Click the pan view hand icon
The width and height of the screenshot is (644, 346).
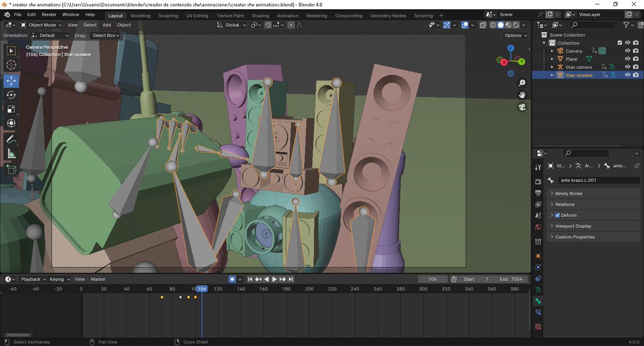tap(522, 95)
